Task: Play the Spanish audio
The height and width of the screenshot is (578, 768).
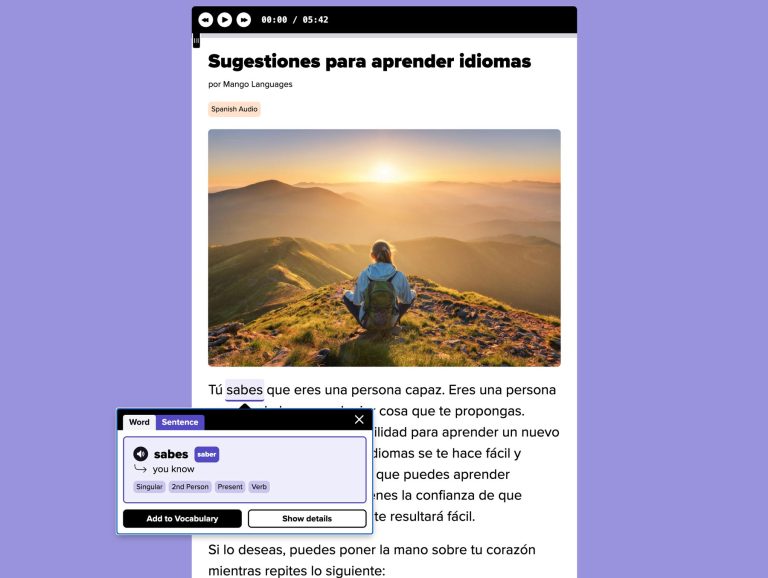Action: [225, 20]
